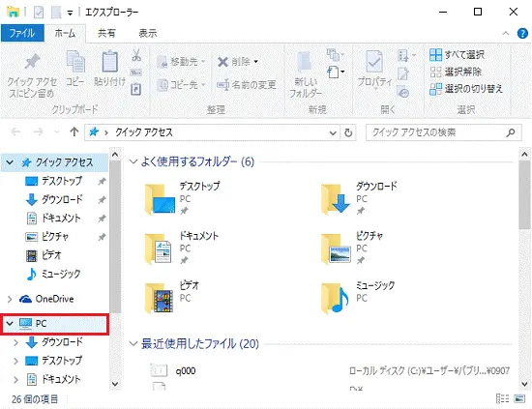The width and height of the screenshot is (532, 409).
Task: Minimize the ribbon with the caret
Action: tap(506, 33)
